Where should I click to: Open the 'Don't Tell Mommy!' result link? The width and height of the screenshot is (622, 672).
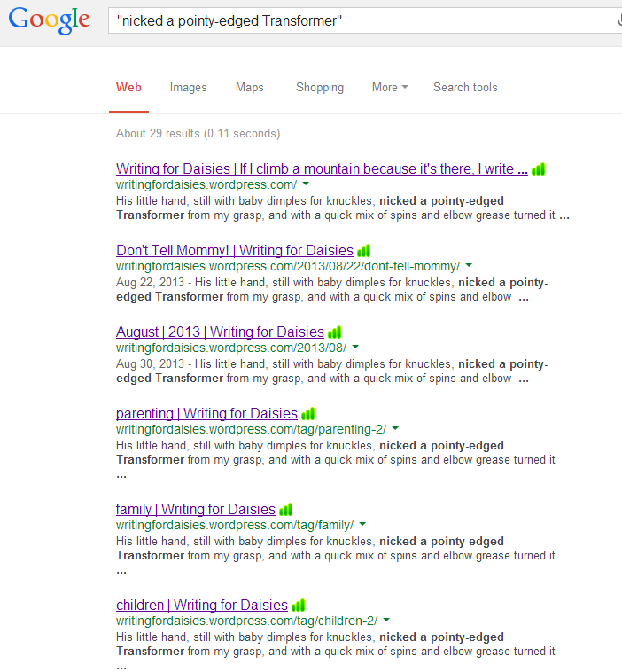[x=234, y=250]
